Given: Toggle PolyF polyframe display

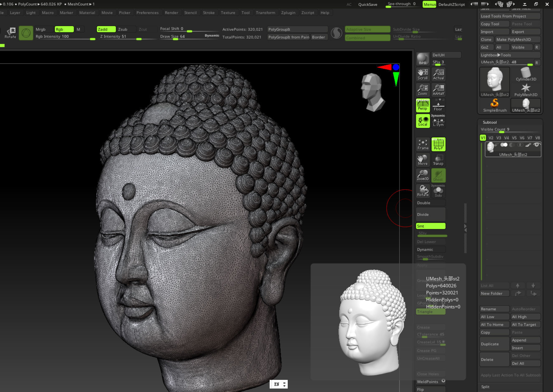Looking at the screenshot, I should pos(438,144).
